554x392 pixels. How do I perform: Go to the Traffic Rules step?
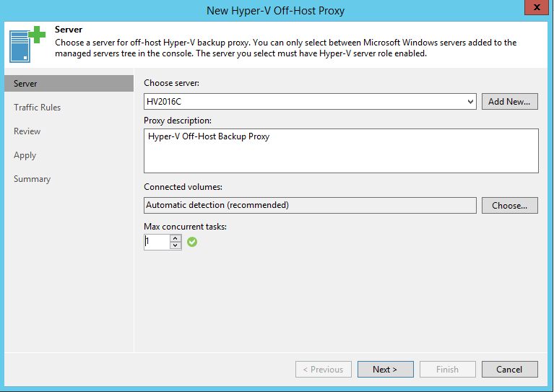tap(38, 108)
